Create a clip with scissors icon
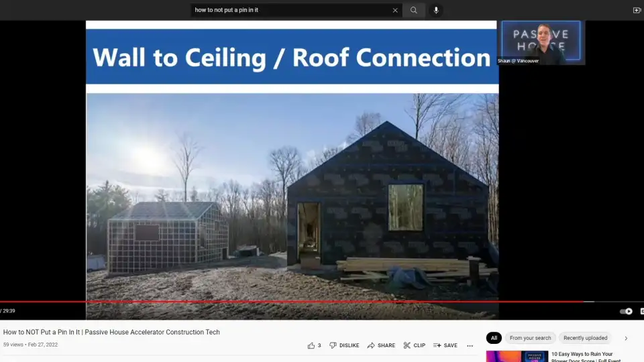644x362 pixels. point(414,345)
